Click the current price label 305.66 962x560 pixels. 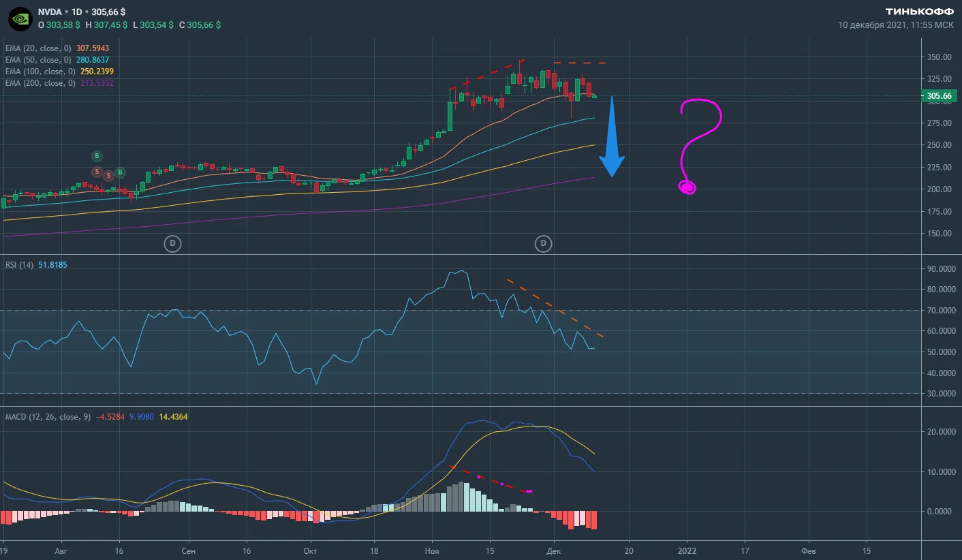[x=940, y=96]
